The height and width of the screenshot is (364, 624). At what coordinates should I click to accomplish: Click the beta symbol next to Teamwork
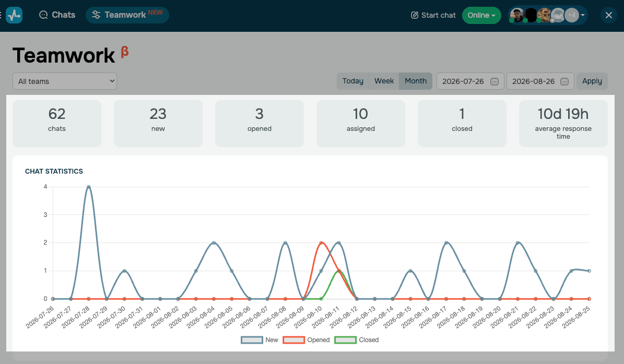125,52
